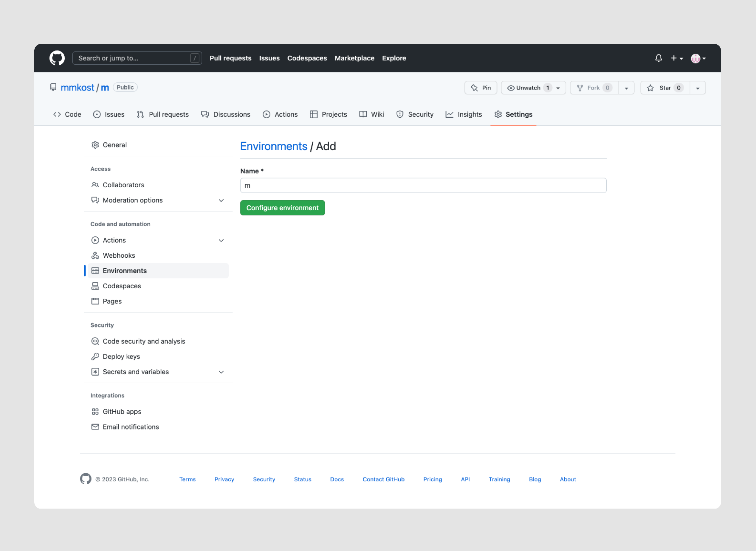This screenshot has width=756, height=551.
Task: Click the Environments breadcrumb link
Action: coord(274,146)
